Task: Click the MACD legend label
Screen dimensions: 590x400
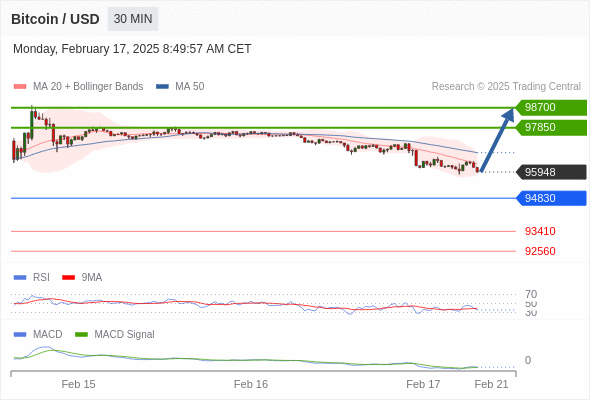Action: [48, 335]
